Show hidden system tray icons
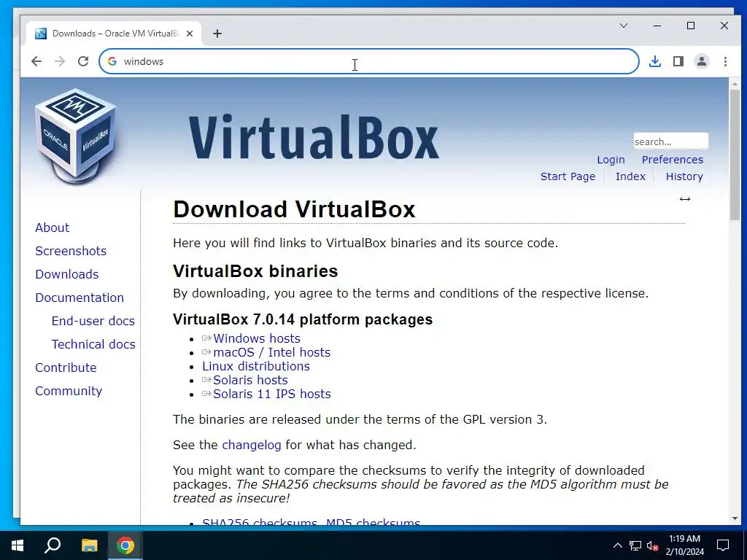 point(617,545)
